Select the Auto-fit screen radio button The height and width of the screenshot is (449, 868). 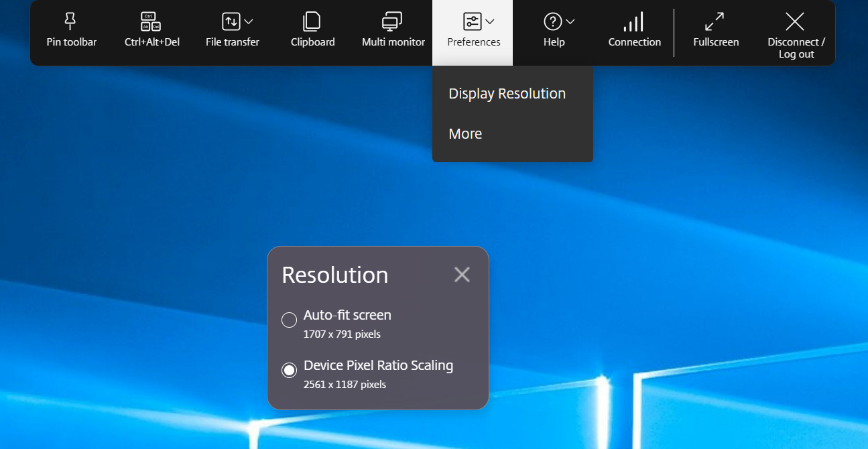pyautogui.click(x=290, y=320)
